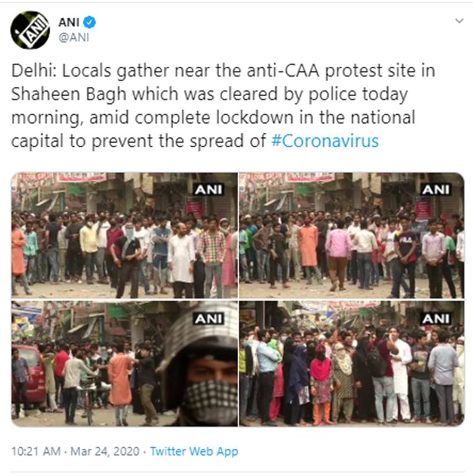Expand the tweet options chevron menu

click(459, 21)
